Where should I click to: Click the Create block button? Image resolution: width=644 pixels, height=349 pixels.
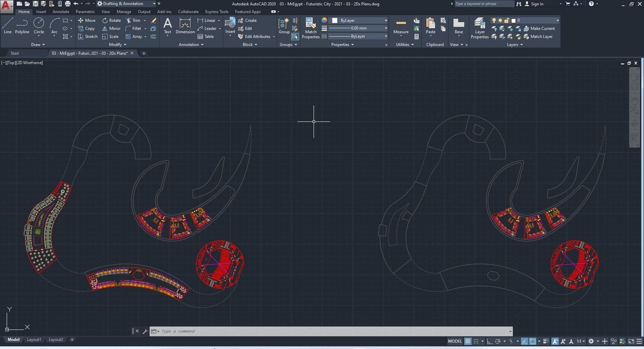pyautogui.click(x=248, y=20)
